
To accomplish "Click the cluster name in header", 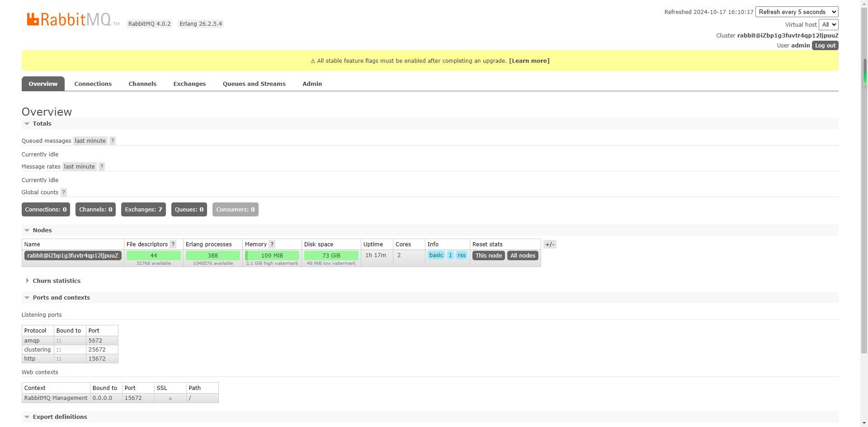I will pos(788,36).
